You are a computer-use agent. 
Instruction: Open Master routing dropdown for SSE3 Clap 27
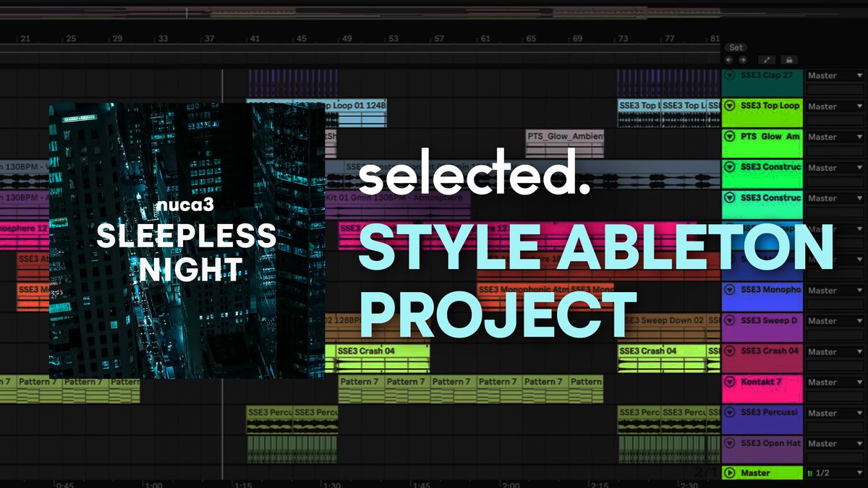point(834,75)
